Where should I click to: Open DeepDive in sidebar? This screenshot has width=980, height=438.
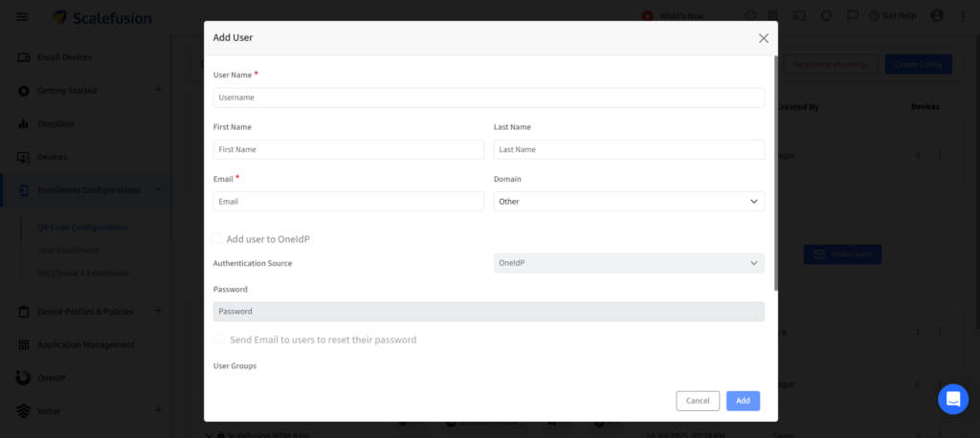(56, 123)
